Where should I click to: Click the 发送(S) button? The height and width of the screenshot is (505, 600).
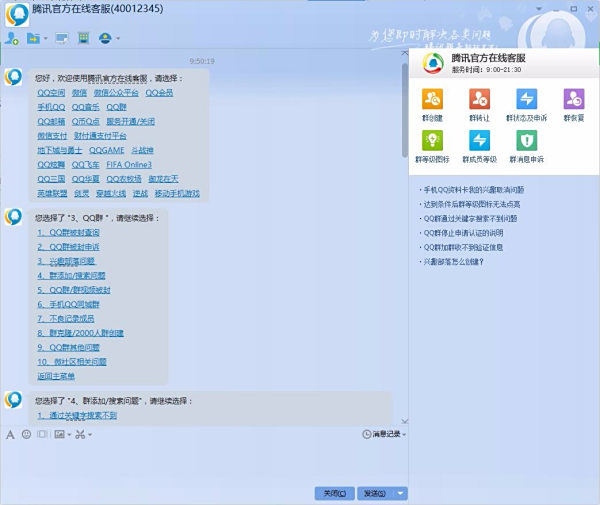coord(375,494)
